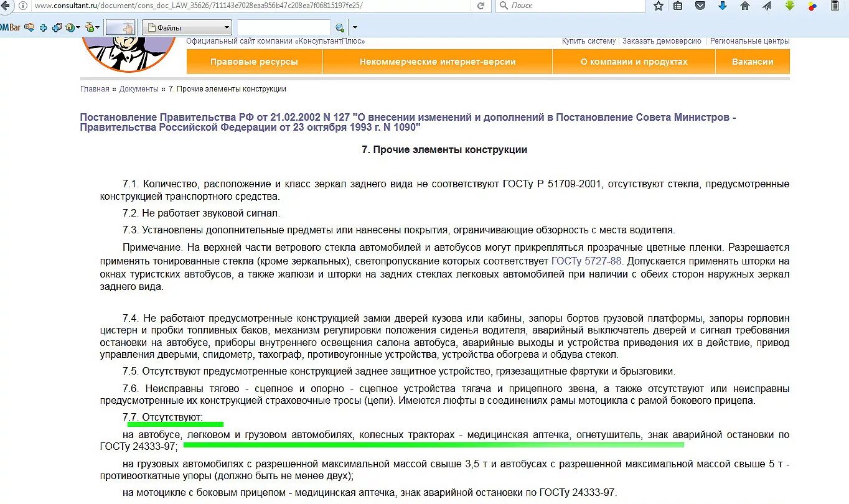Viewport: 849px width, 504px height.
Task: Follow the Заказать демоверсию link
Action: point(662,41)
